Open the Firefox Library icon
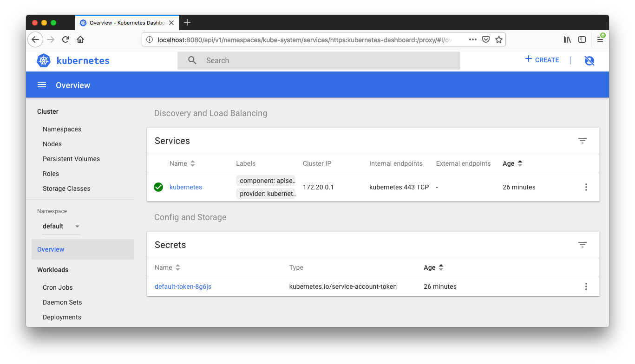 pyautogui.click(x=567, y=39)
